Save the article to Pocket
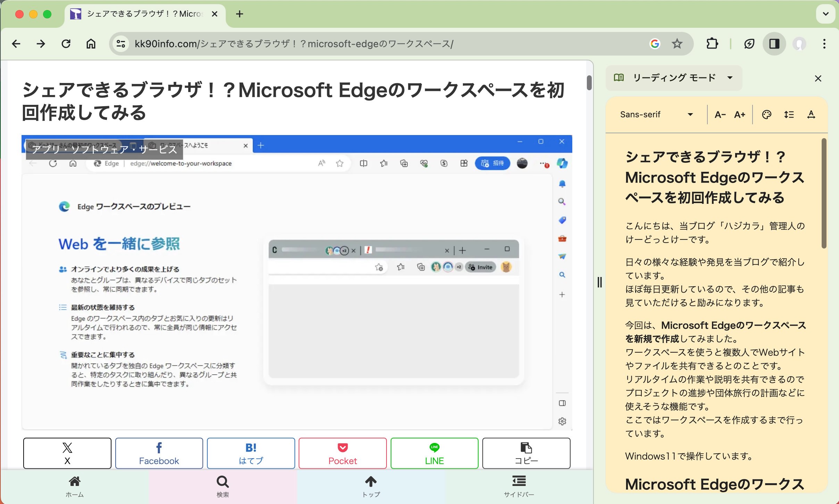This screenshot has height=504, width=839. 343,453
